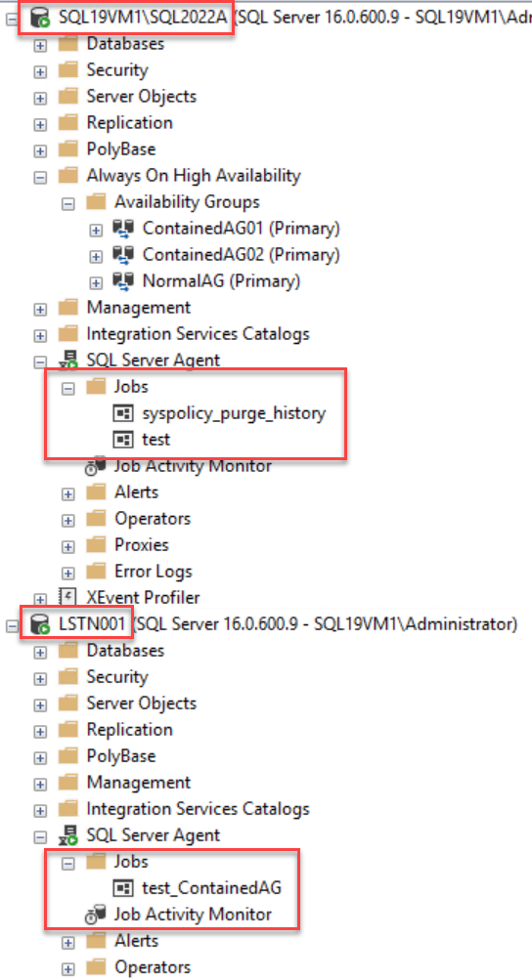Collapse the SQL19VM1\SQL2022A server node
This screenshot has width=532, height=980.
pyautogui.click(x=12, y=20)
